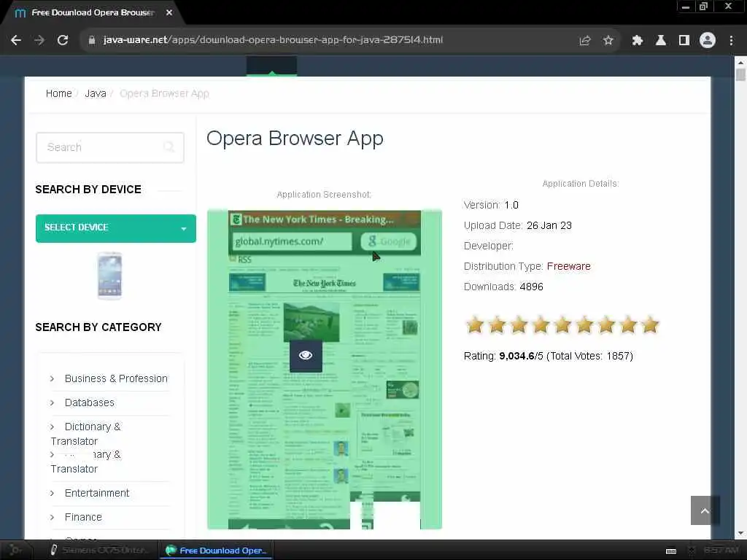Click the scroll-to-top arrow button
747x560 pixels.
[x=705, y=510]
